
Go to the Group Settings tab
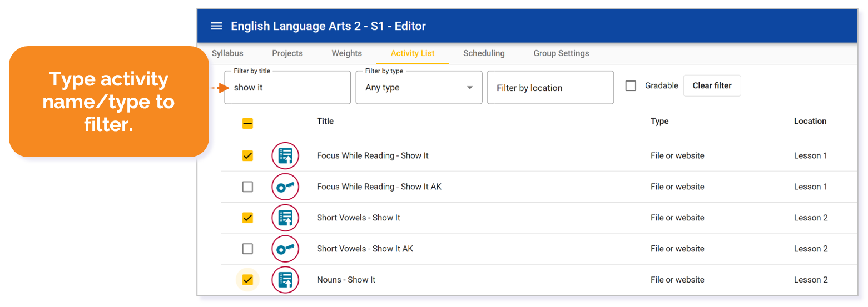pyautogui.click(x=561, y=53)
